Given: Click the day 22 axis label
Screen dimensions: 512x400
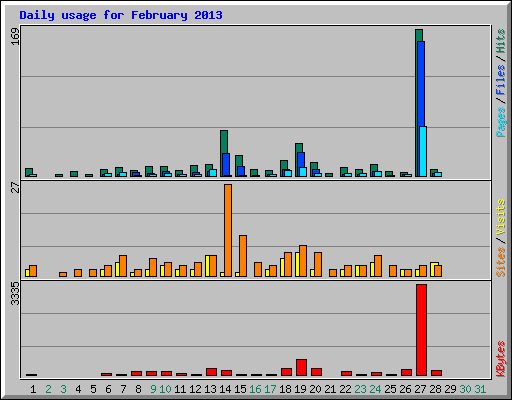Looking at the screenshot, I should [345, 389].
